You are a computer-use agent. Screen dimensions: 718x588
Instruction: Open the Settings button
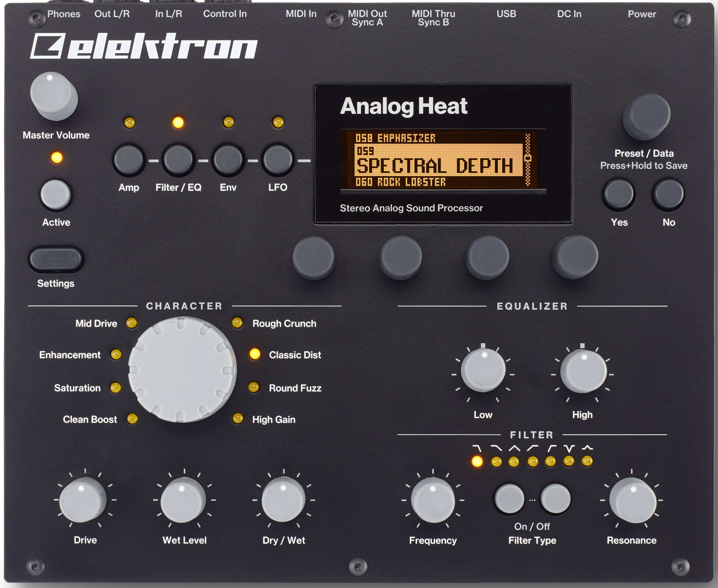56,259
